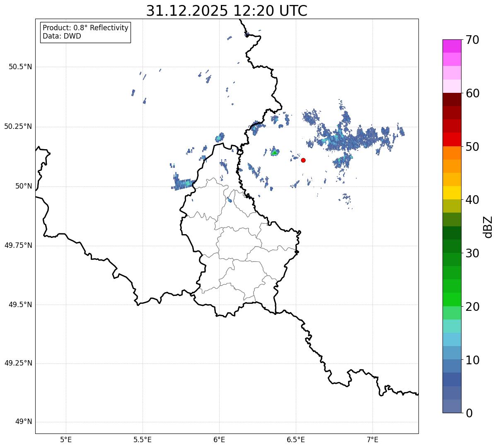Click the red station marker dot
498x448 pixels.
point(303,160)
